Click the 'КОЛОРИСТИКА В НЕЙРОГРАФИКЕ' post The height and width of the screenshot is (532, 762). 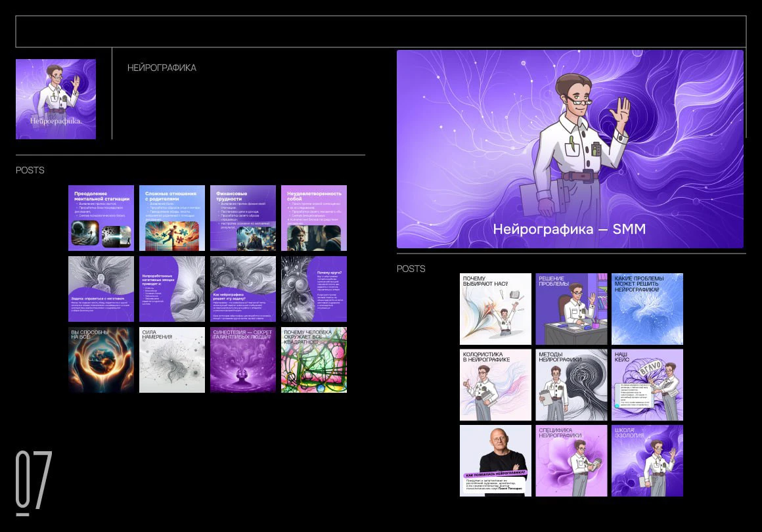coord(495,385)
